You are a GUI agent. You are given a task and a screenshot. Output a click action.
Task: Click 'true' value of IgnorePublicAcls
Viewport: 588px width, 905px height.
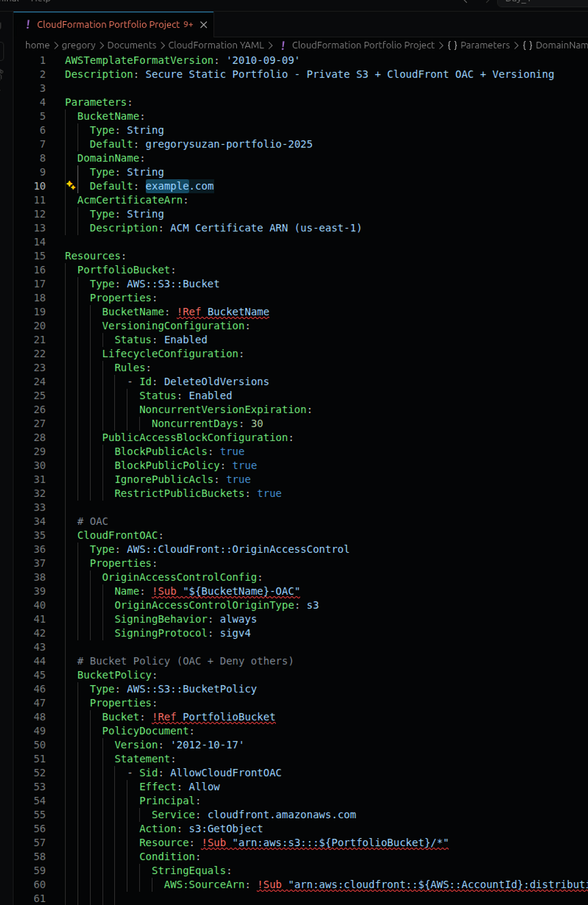pos(238,479)
